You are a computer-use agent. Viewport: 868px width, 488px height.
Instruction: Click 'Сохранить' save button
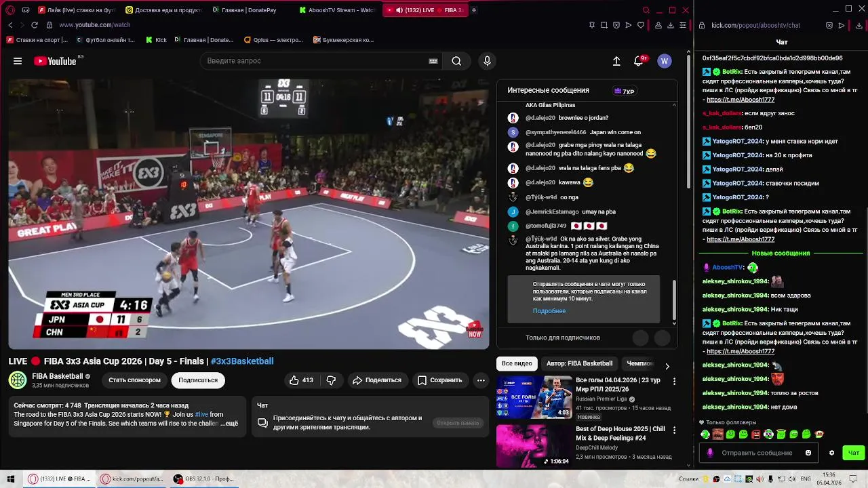click(439, 380)
